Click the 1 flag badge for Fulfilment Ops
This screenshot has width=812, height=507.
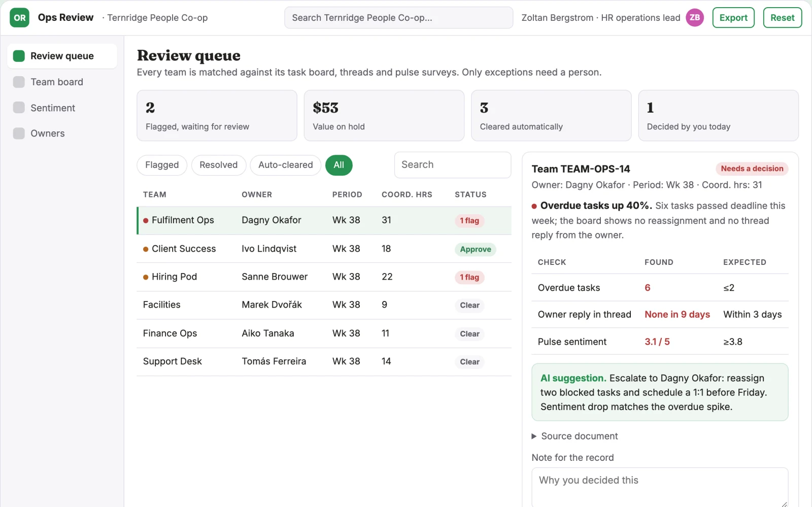pos(469,221)
